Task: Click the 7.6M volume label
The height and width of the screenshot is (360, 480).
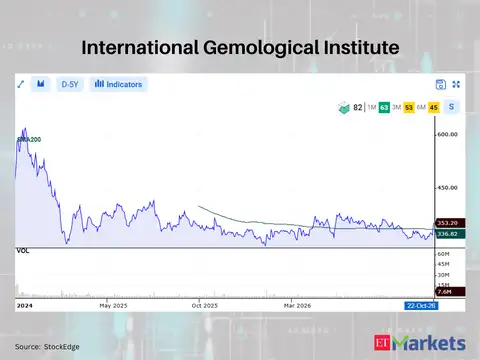Action: [450, 292]
